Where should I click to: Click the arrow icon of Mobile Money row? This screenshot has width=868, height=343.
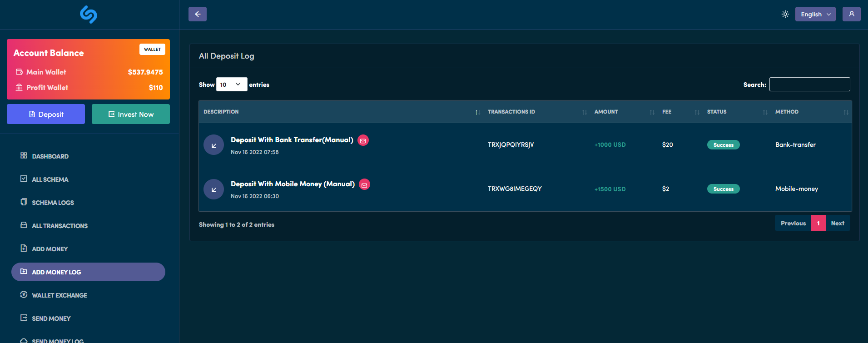click(x=213, y=189)
